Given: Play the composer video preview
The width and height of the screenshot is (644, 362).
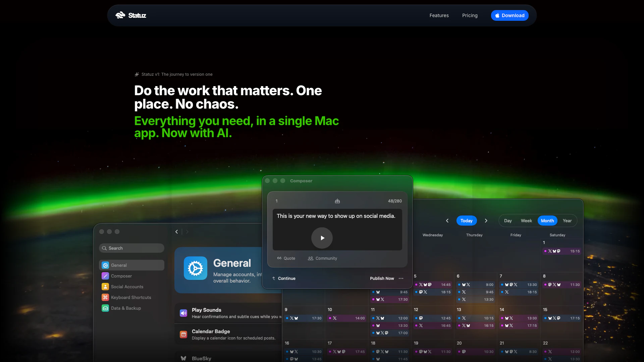Looking at the screenshot, I should tap(322, 238).
